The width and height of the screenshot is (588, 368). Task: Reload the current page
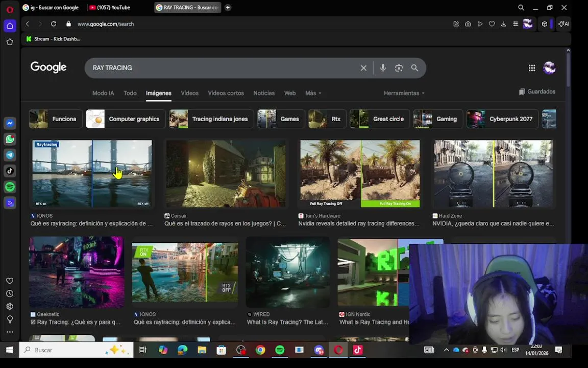(x=54, y=24)
